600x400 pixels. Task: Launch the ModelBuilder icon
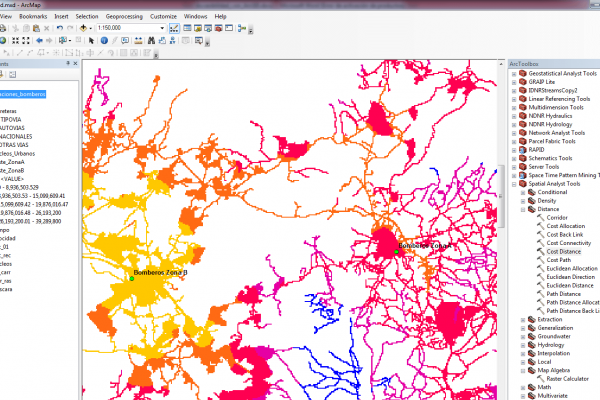[x=242, y=28]
